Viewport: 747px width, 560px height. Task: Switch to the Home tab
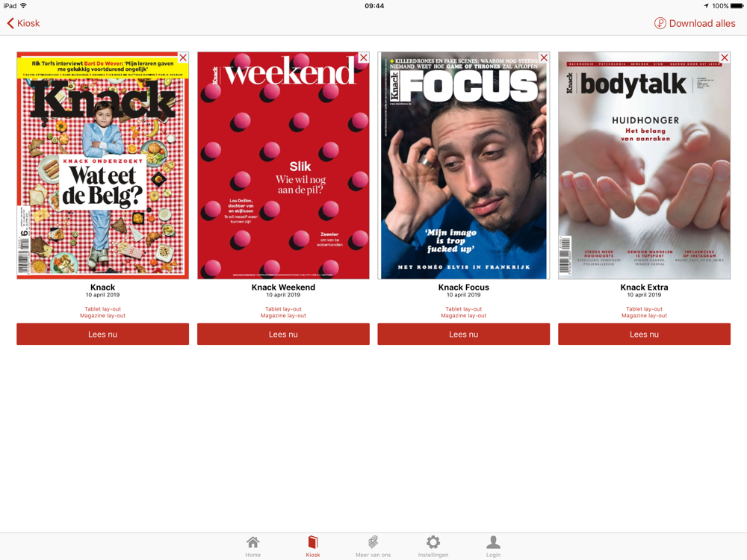click(x=253, y=547)
